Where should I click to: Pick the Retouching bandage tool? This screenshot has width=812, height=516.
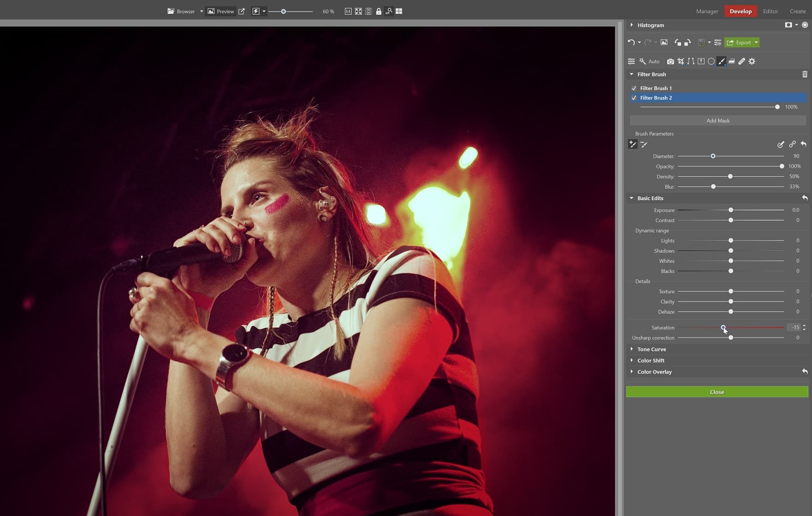741,61
